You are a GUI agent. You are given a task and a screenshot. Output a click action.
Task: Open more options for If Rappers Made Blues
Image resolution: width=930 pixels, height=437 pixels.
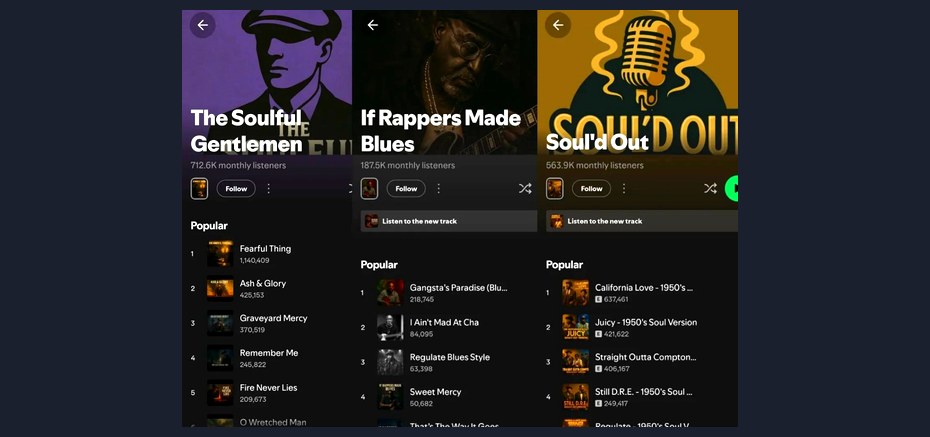(439, 189)
